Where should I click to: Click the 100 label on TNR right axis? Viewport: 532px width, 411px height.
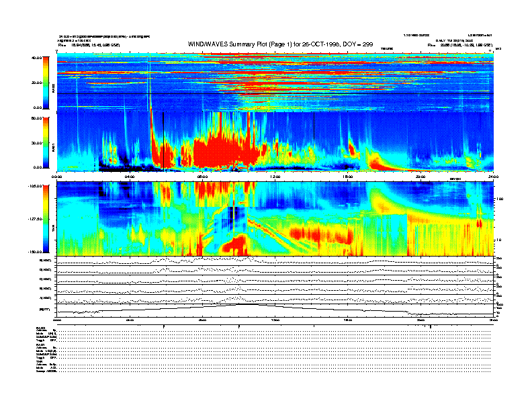pos(499,199)
